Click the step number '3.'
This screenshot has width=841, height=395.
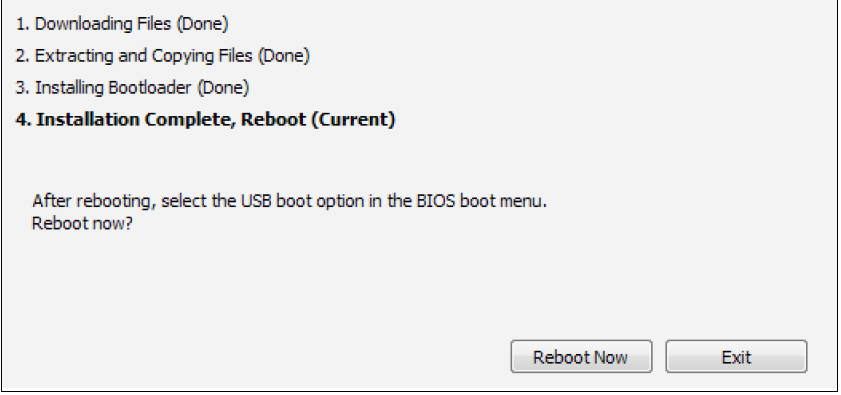[x=23, y=87]
